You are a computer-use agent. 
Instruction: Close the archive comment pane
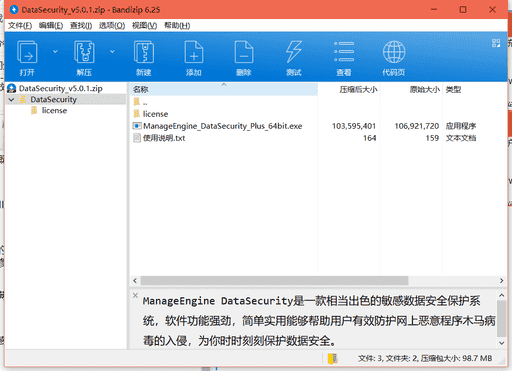135,295
